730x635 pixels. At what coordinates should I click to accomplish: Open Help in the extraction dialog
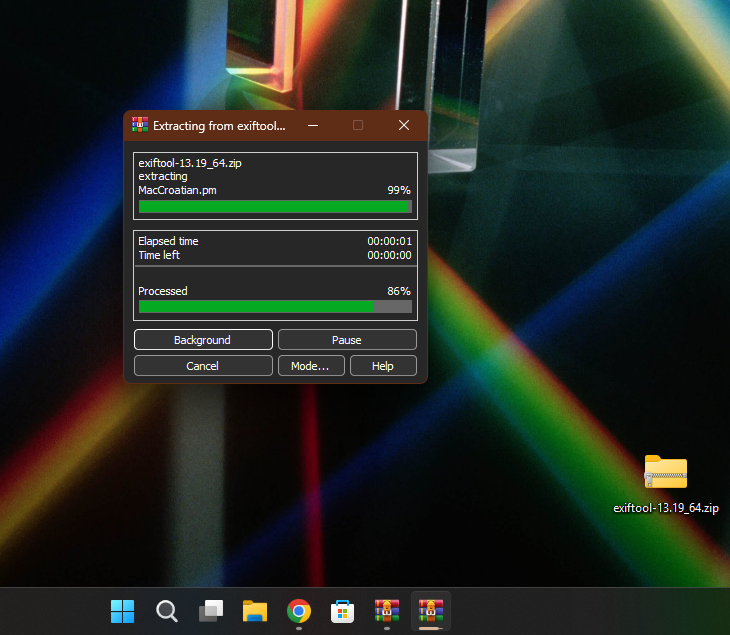point(383,366)
